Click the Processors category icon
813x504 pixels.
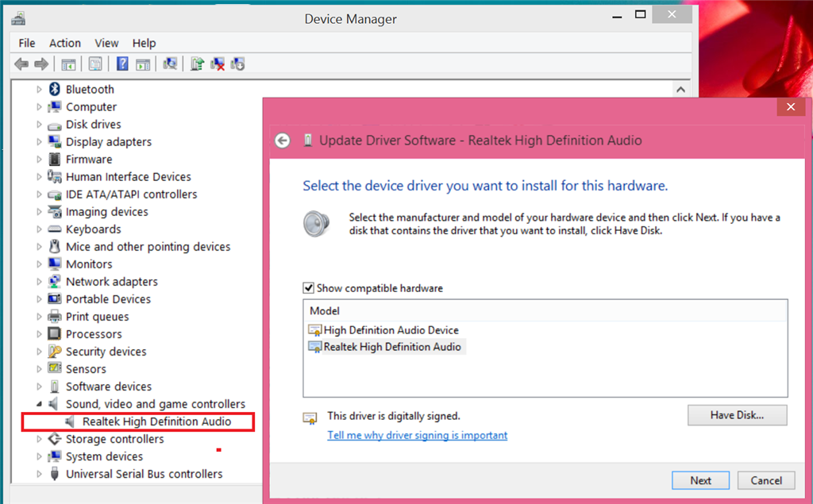[x=55, y=334]
